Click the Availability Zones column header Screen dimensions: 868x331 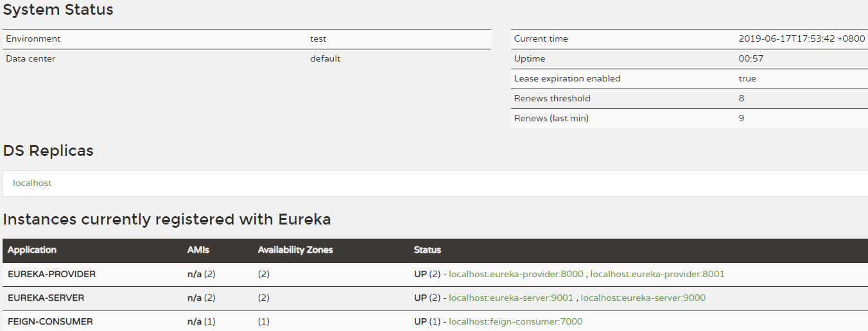click(295, 250)
